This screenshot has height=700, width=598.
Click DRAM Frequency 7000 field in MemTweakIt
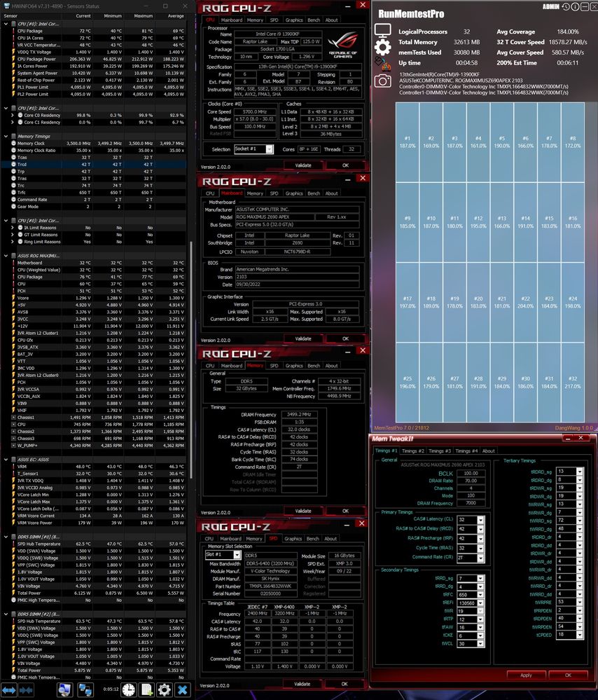[x=471, y=503]
